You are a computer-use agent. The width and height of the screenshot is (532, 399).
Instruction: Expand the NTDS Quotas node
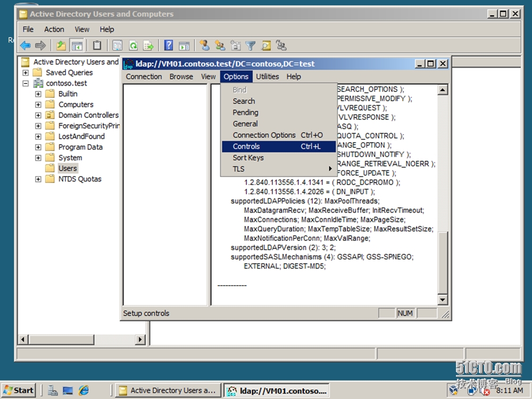(x=38, y=179)
